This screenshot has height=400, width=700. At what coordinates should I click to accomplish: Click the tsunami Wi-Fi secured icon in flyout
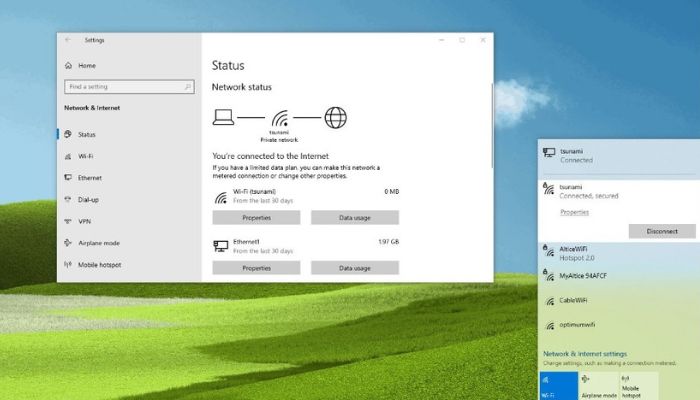click(549, 188)
